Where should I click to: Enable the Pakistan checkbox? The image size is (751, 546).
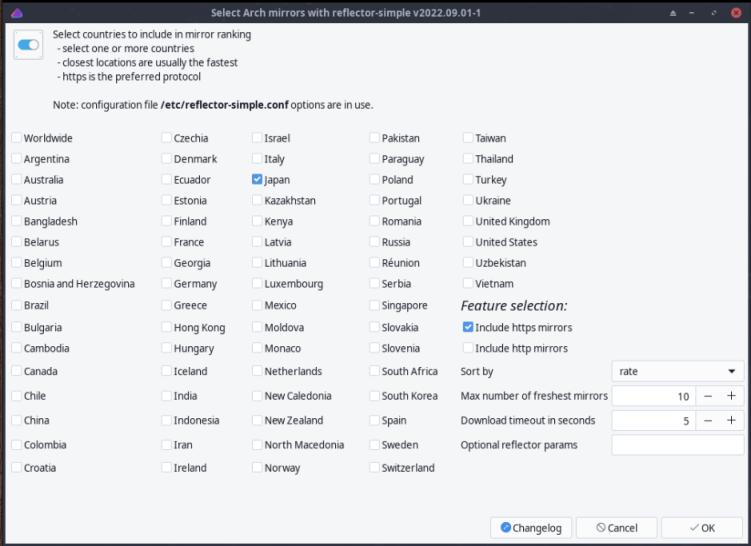click(375, 138)
